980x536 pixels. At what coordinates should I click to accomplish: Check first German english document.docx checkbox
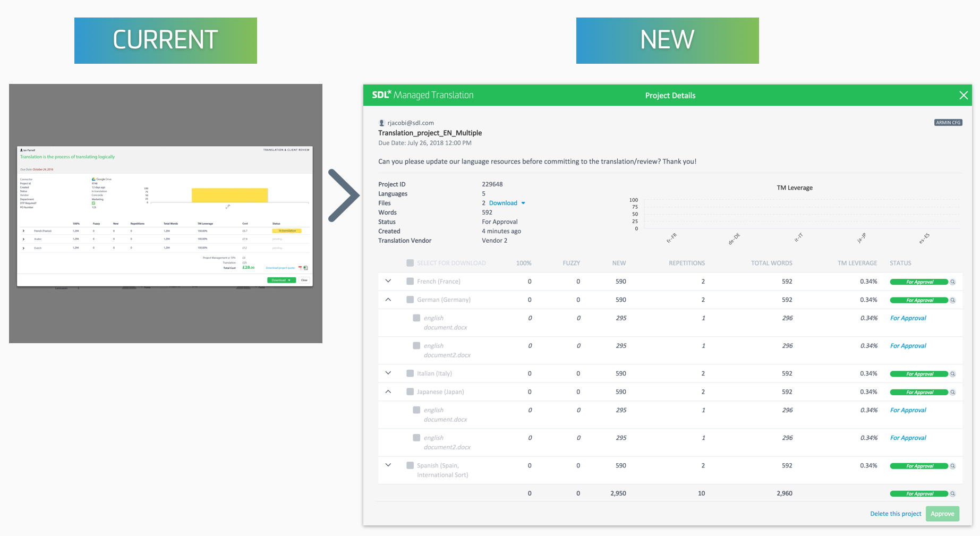click(416, 318)
